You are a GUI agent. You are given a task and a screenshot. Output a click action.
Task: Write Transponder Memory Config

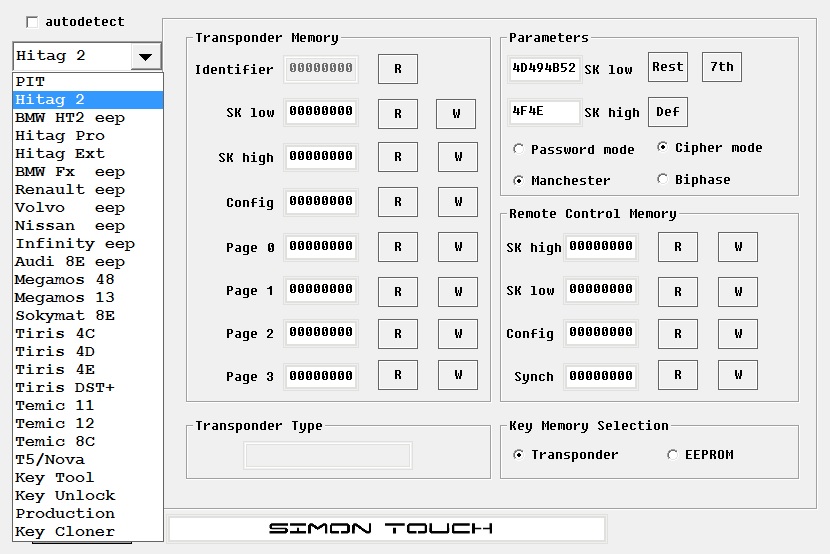(458, 202)
